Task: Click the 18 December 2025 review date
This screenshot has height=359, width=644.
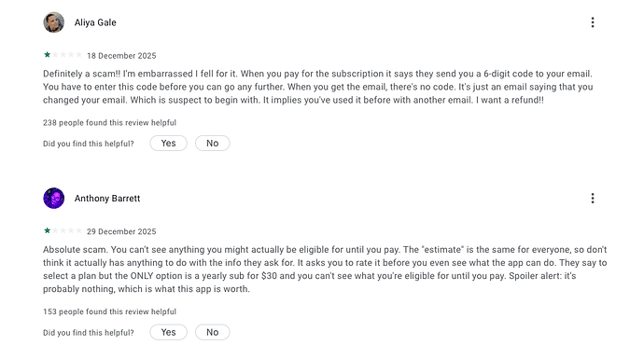Action: pyautogui.click(x=121, y=56)
